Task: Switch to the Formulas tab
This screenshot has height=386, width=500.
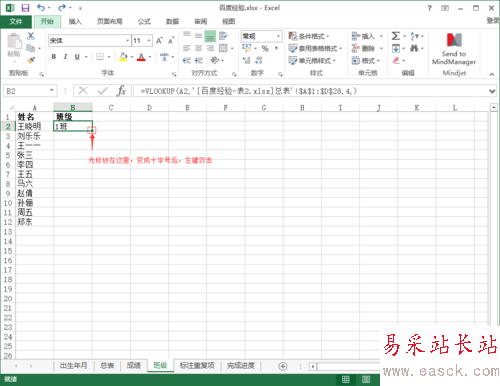Action: point(144,22)
